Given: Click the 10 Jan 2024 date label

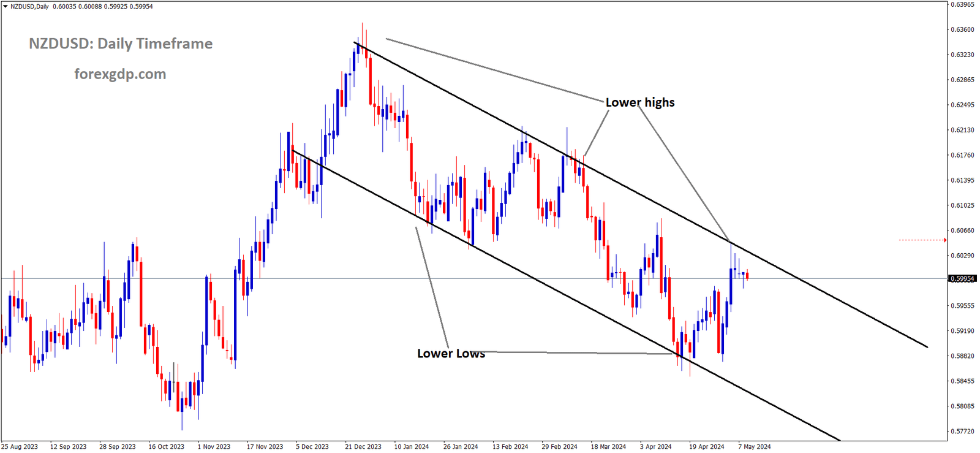Looking at the screenshot, I should pyautogui.click(x=412, y=447).
